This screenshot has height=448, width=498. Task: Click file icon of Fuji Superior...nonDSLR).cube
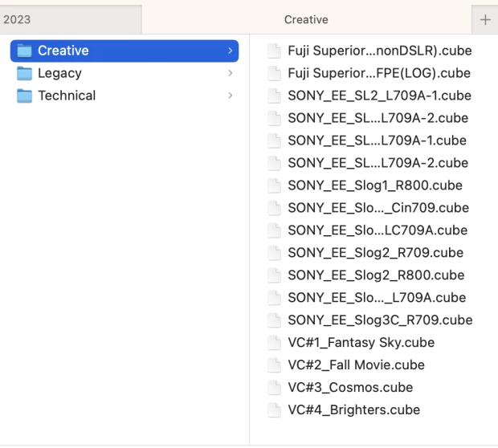click(274, 51)
